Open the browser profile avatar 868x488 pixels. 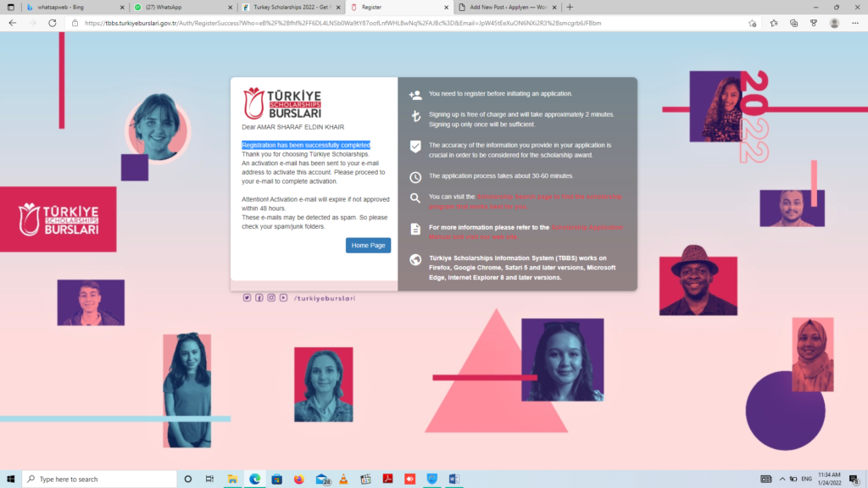pyautogui.click(x=834, y=23)
